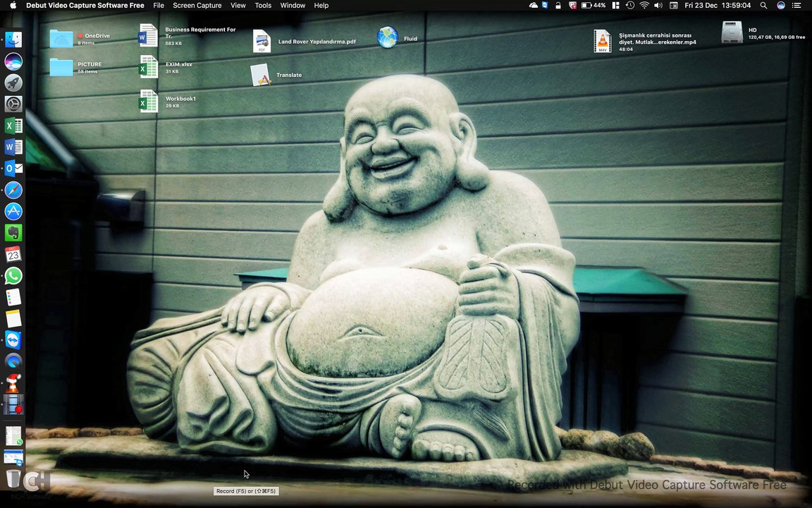Open the Trash in the Dock
This screenshot has height=508, width=812.
coord(13,478)
